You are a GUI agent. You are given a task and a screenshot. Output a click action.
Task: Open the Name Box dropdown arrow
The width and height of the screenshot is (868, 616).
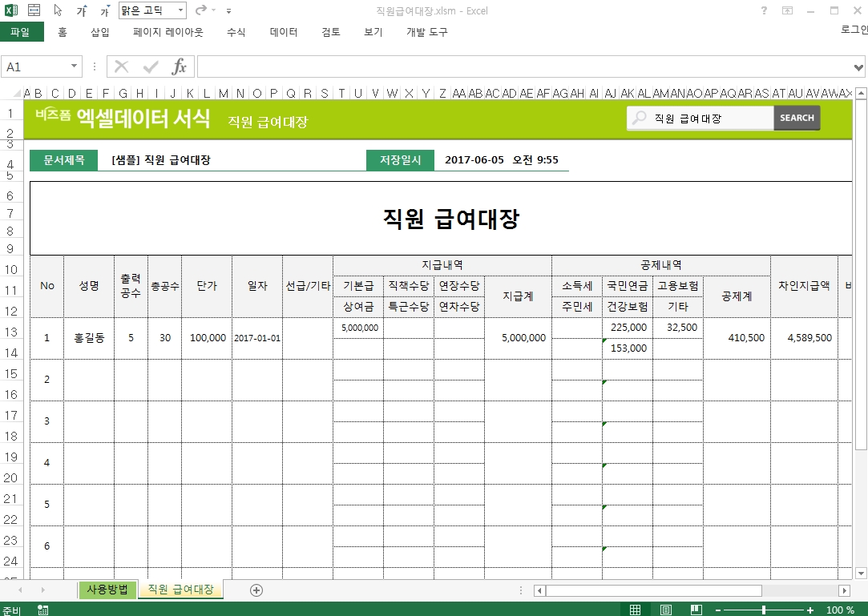(x=74, y=66)
